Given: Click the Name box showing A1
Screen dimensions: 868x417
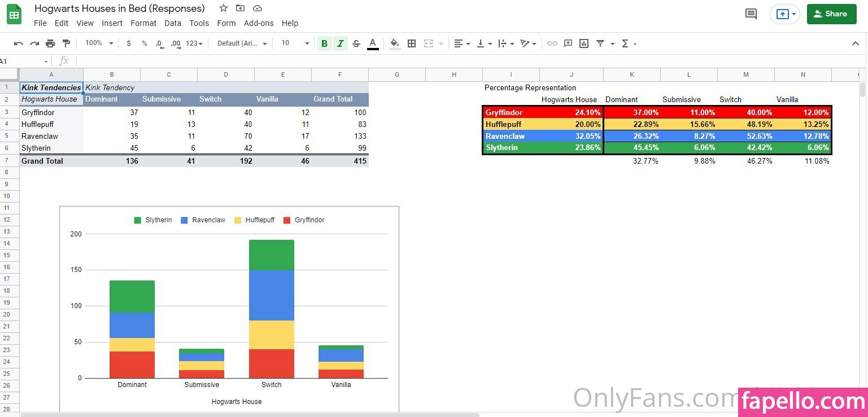Looking at the screenshot, I should click(x=25, y=61).
